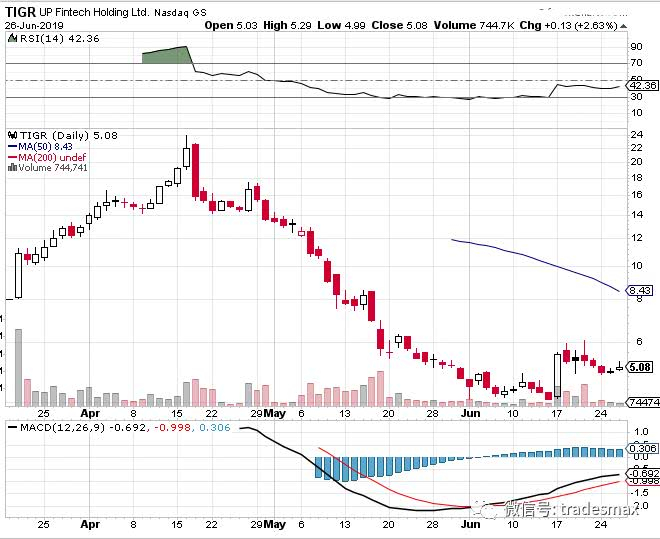Click the candlestick icon beside TIGR (Daily)
Viewport: 660px width, 539px height.
[x=13, y=135]
